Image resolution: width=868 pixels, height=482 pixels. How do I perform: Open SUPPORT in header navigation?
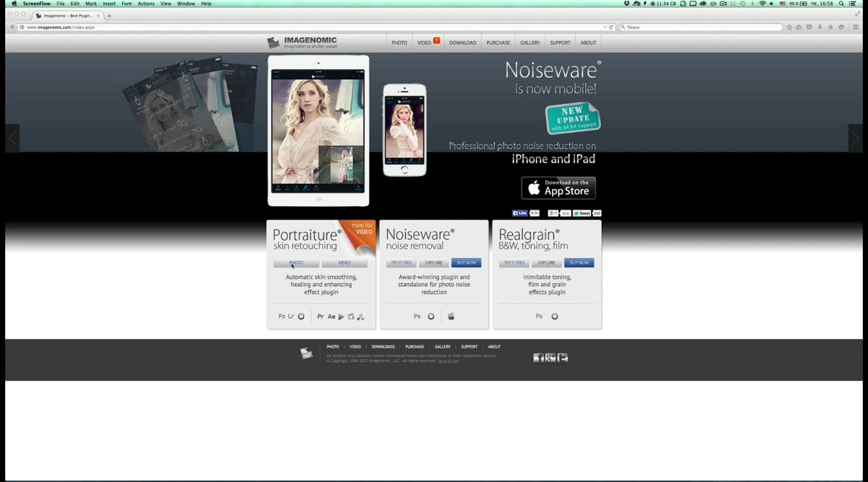pos(560,43)
